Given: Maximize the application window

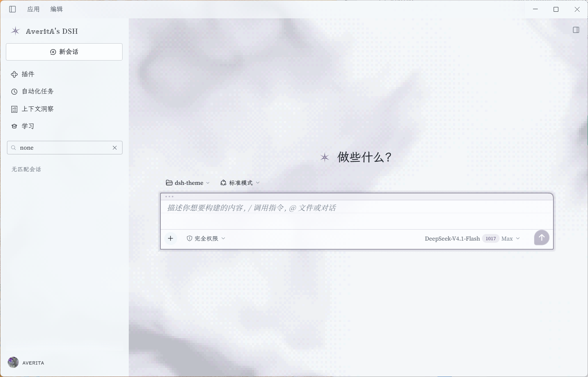Looking at the screenshot, I should (556, 9).
